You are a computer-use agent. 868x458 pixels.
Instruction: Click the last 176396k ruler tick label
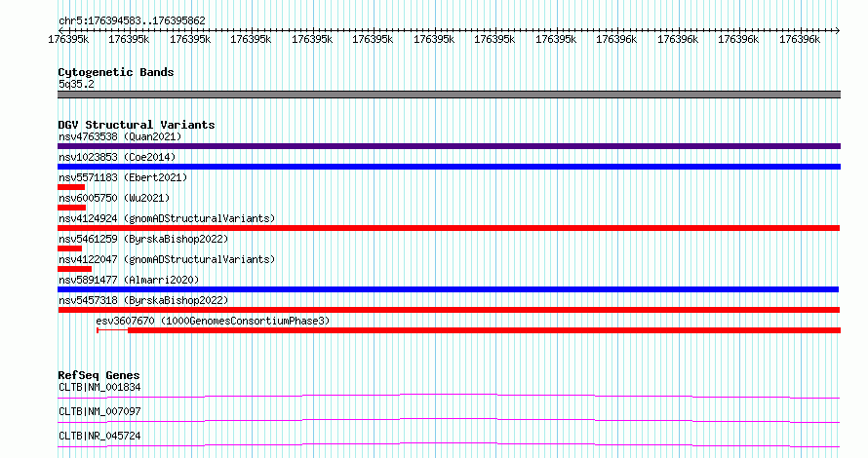pyautogui.click(x=800, y=39)
